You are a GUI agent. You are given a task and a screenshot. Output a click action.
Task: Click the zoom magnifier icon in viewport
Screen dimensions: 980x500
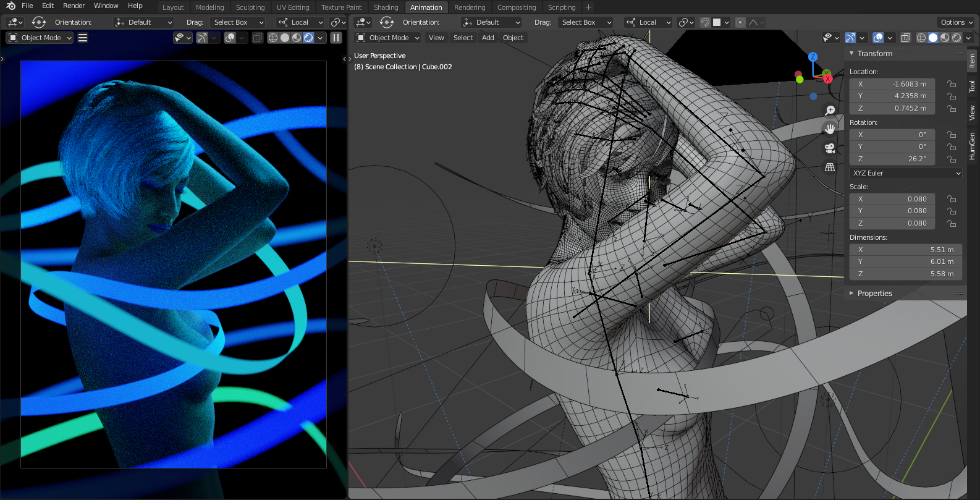(830, 110)
